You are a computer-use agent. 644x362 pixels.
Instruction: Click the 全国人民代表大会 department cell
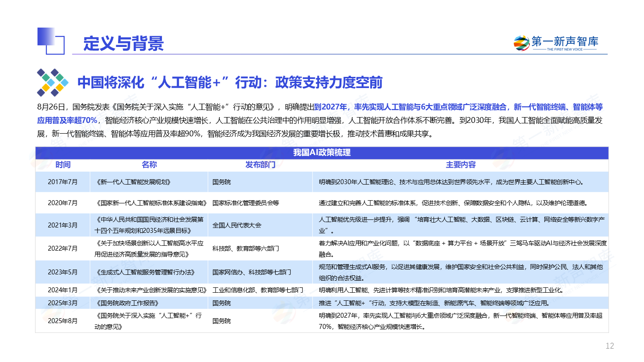(x=237, y=225)
